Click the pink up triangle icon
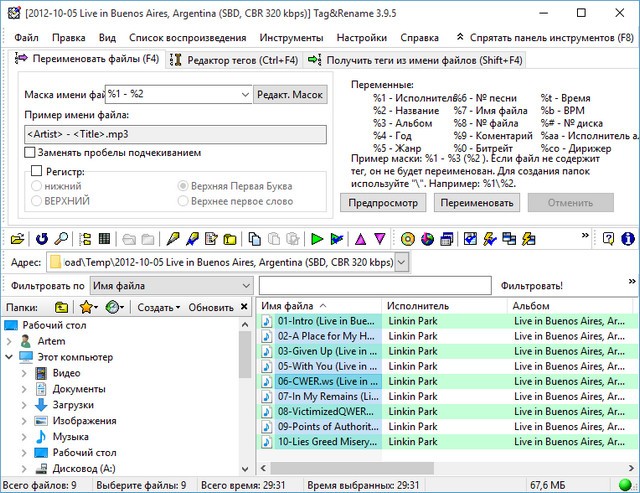This screenshot has height=493, width=640. pos(361,239)
